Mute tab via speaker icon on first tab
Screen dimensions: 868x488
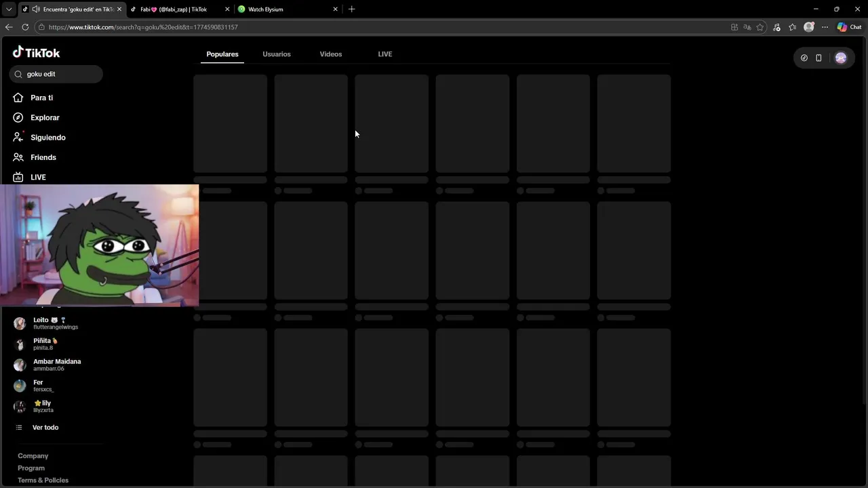coord(35,9)
